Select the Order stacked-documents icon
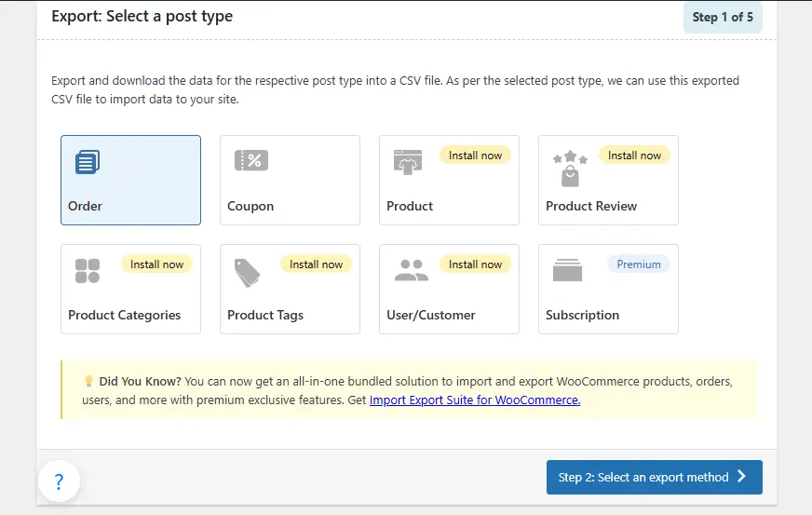 tap(87, 162)
